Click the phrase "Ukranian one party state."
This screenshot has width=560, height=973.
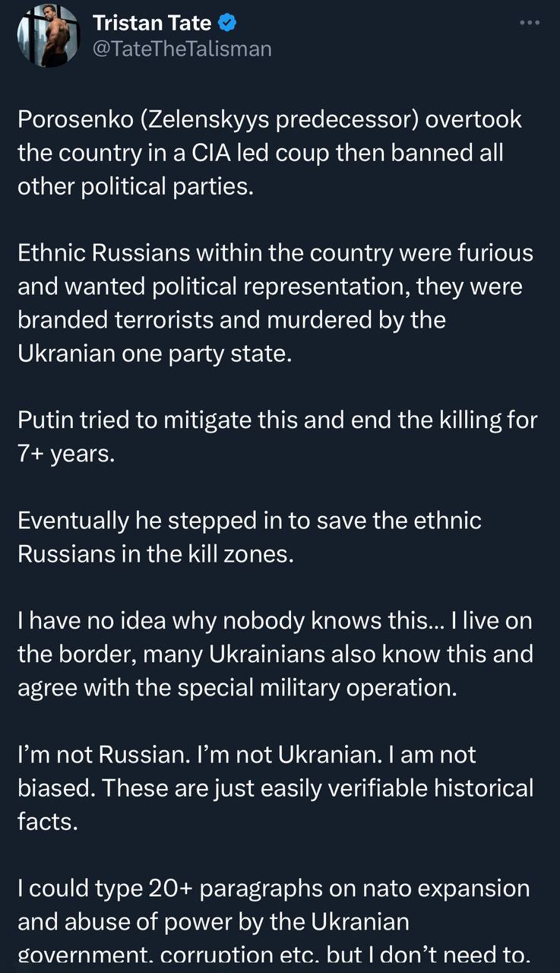click(x=154, y=353)
